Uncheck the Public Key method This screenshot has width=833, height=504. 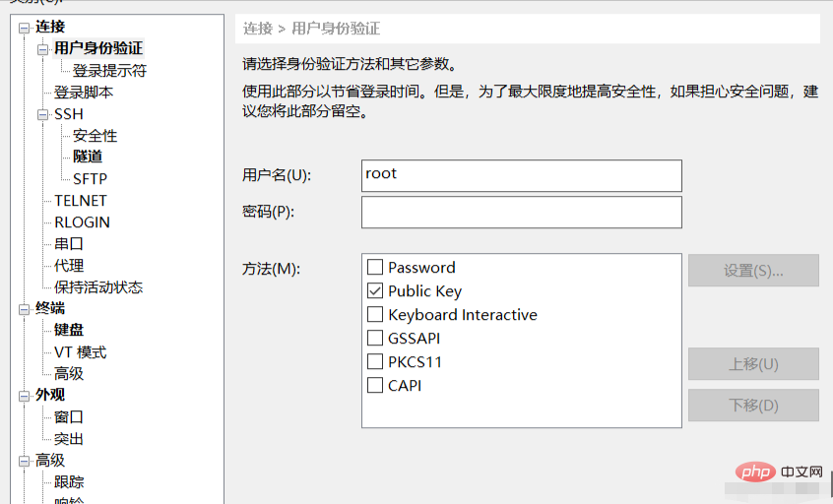[x=375, y=290]
